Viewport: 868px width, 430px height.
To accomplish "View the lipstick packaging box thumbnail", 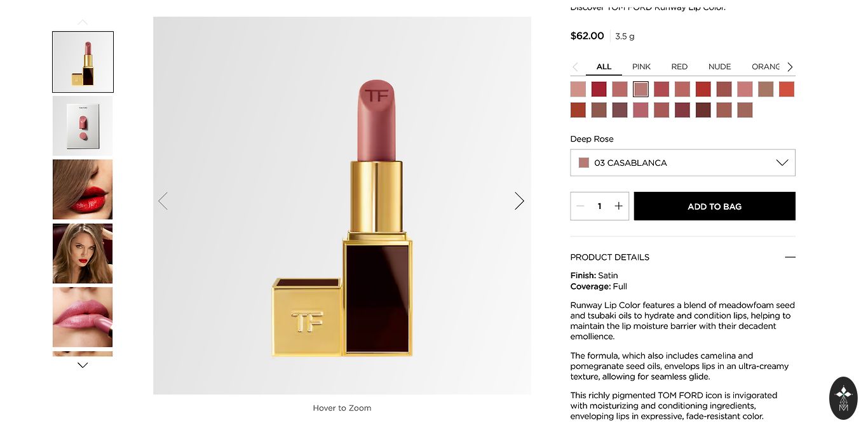I will 83,126.
